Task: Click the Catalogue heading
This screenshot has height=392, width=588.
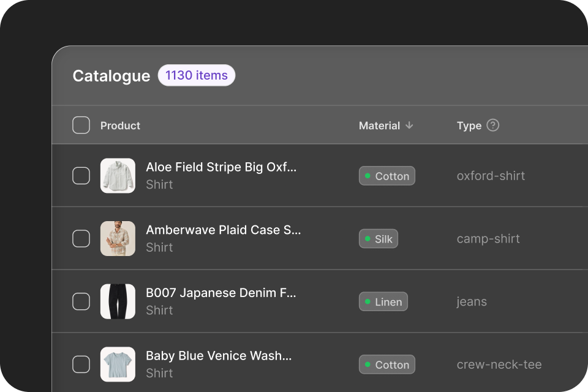Action: coord(111,76)
